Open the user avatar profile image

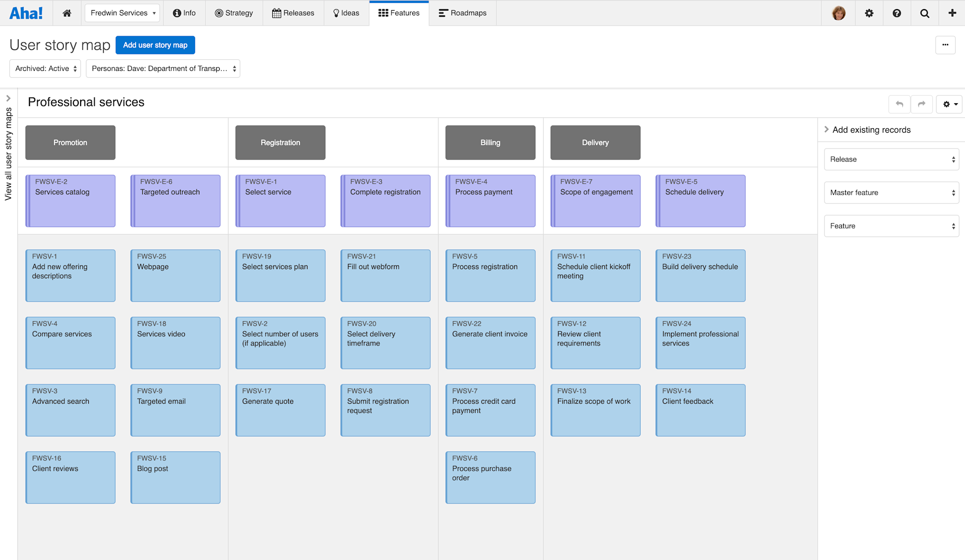839,13
